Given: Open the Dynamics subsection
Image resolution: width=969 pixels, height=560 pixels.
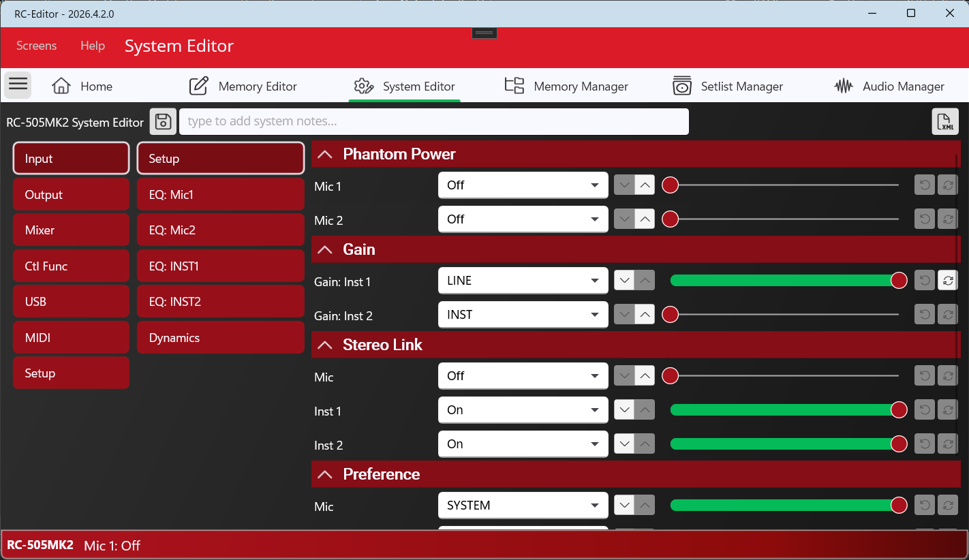Looking at the screenshot, I should 221,338.
